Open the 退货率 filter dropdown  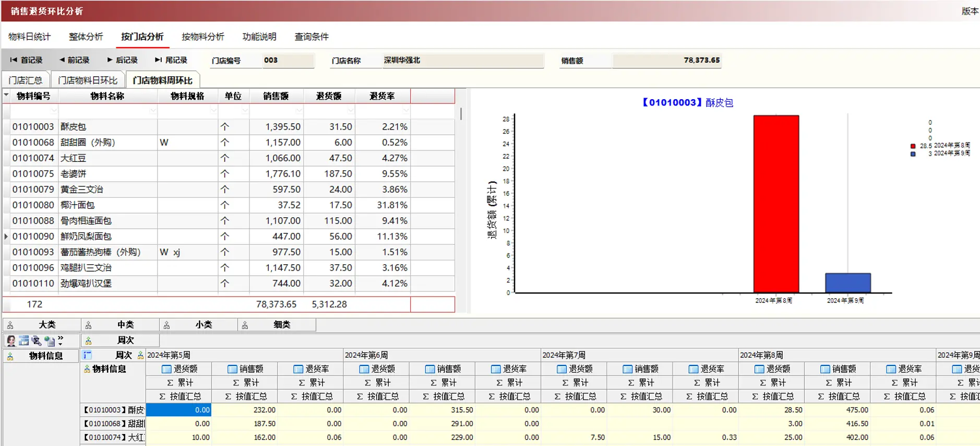coord(406,111)
